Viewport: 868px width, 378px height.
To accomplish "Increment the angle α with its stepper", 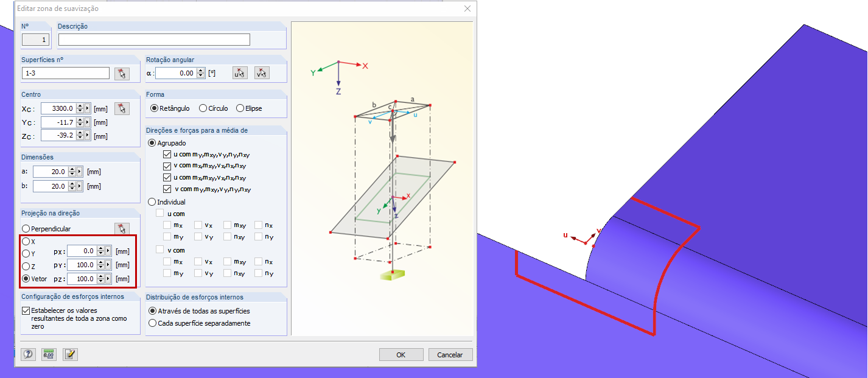I will (x=201, y=70).
